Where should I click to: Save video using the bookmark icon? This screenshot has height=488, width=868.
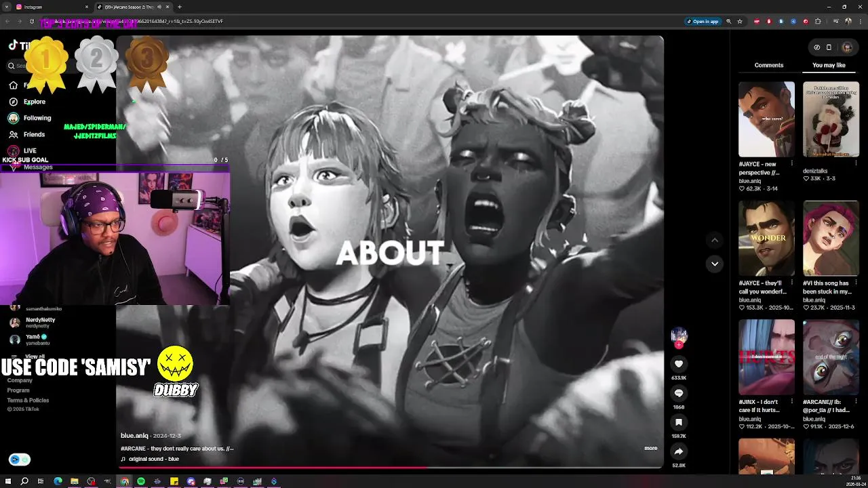click(678, 422)
